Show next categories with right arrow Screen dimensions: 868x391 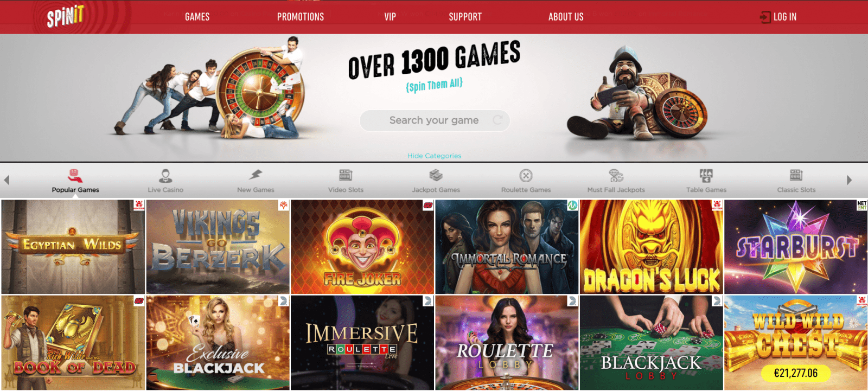pos(850,180)
